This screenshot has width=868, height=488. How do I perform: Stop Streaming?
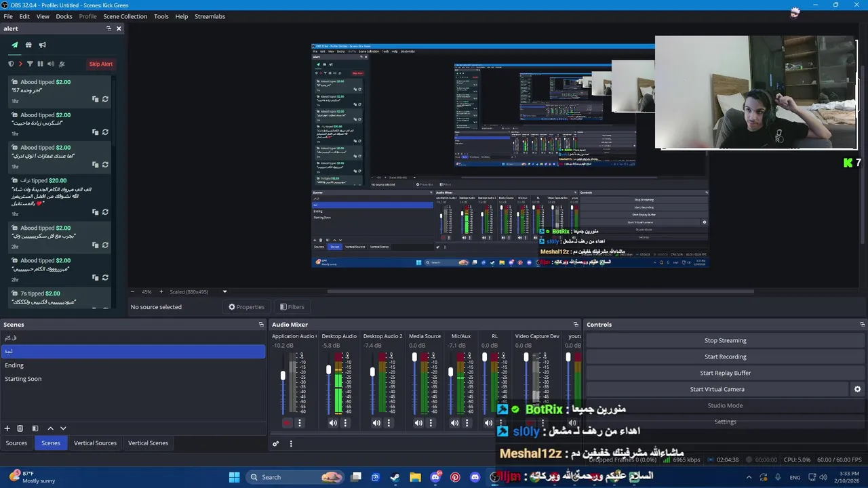[725, 340]
